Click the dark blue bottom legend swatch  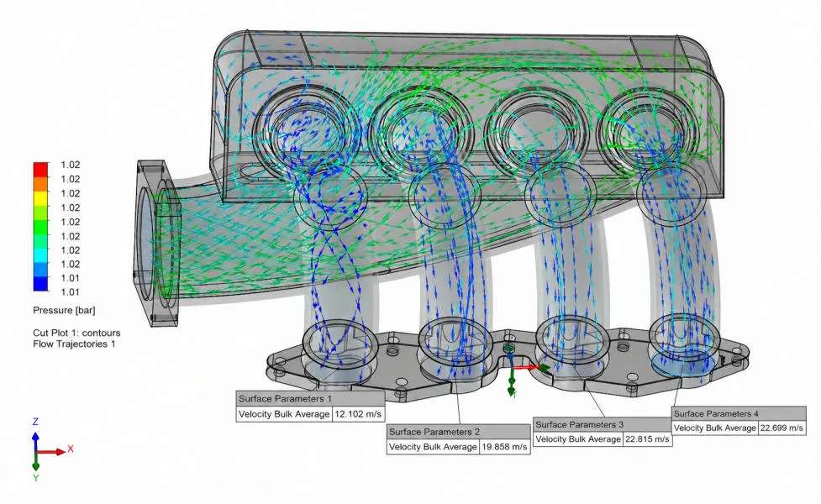click(41, 284)
